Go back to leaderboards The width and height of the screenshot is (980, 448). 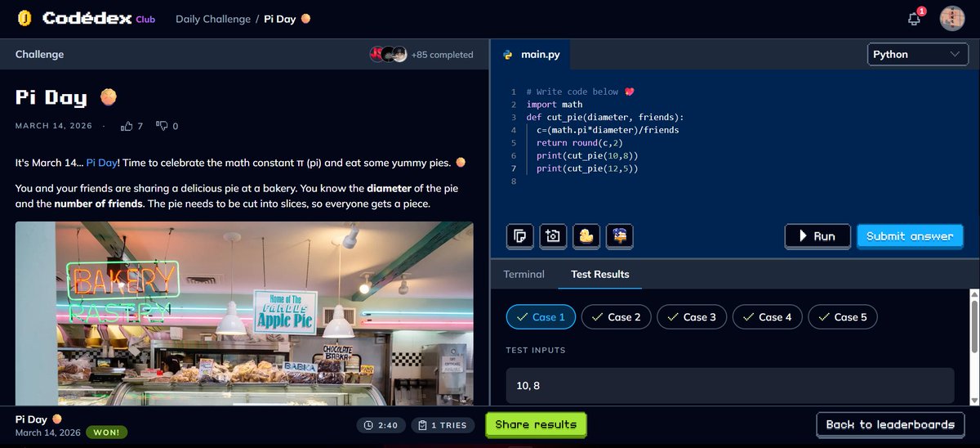pos(890,425)
